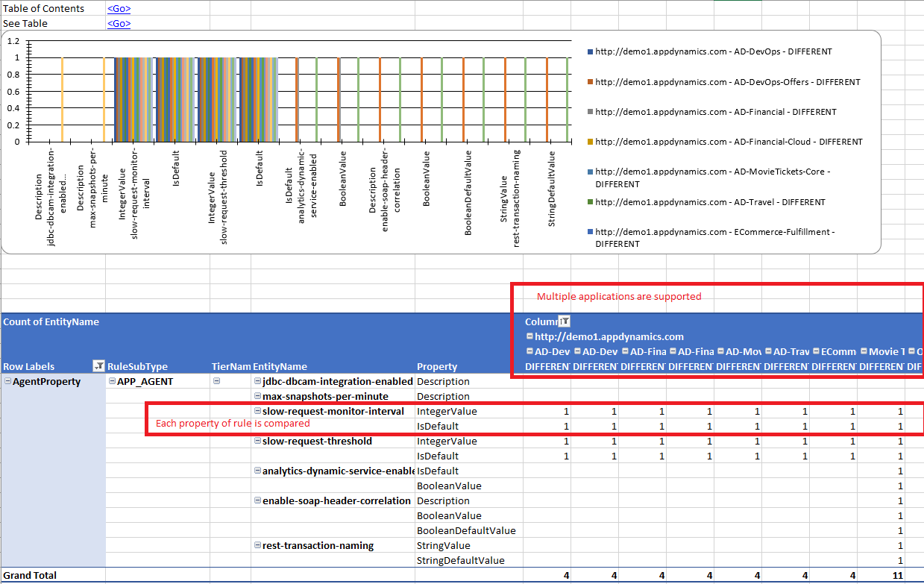Select the RuleSubType column header
924x584 pixels.
[138, 366]
